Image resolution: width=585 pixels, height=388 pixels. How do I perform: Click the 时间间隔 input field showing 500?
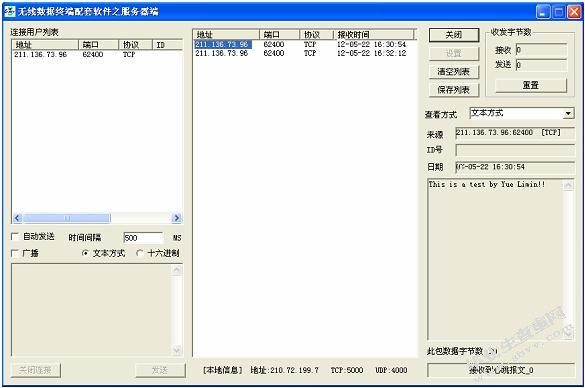[x=143, y=238]
